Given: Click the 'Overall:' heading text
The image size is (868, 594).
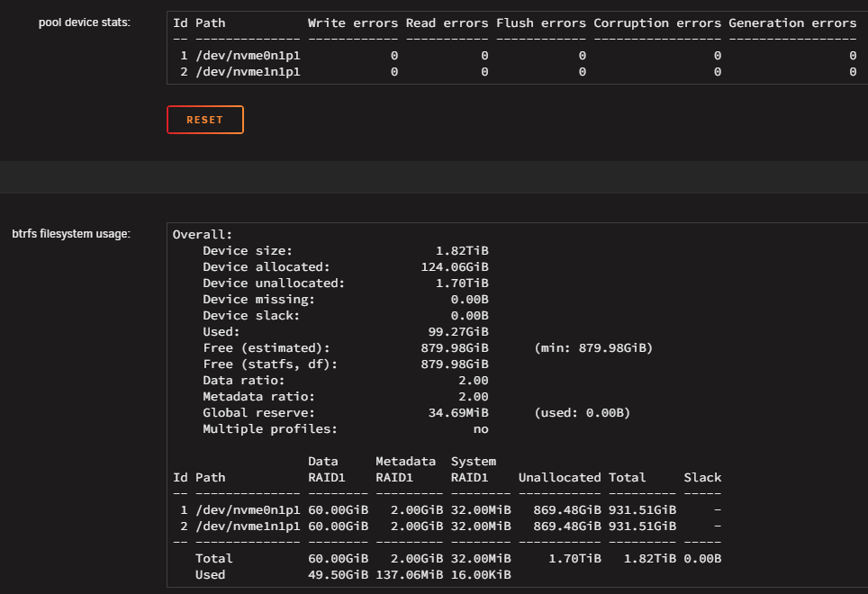Looking at the screenshot, I should (202, 235).
